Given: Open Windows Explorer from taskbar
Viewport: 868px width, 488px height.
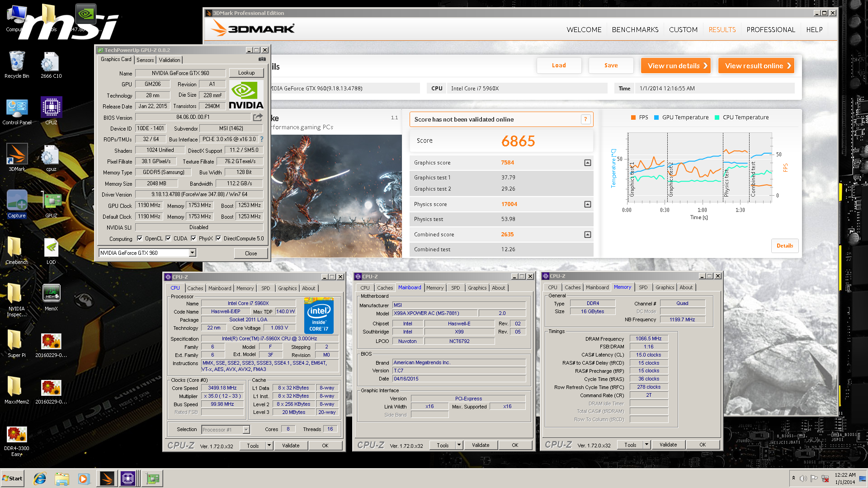Looking at the screenshot, I should point(62,479).
